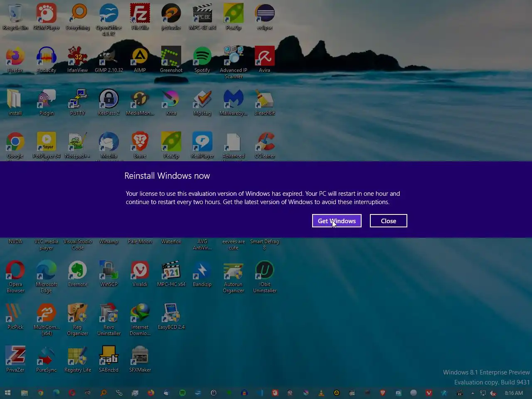Select the KeePass 2 desktop icon
This screenshot has width=532, height=399.
pyautogui.click(x=109, y=103)
